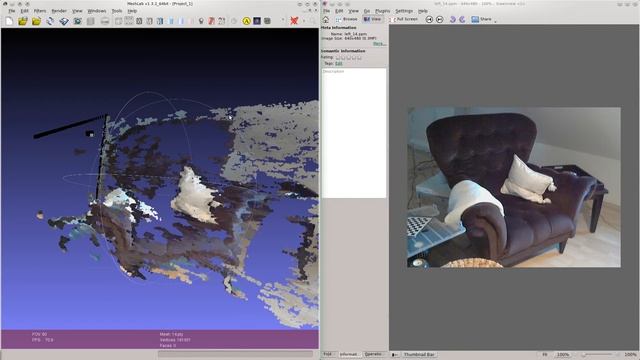This screenshot has width=640, height=360.
Task: Click More link under Meta Information
Action: click(379, 44)
